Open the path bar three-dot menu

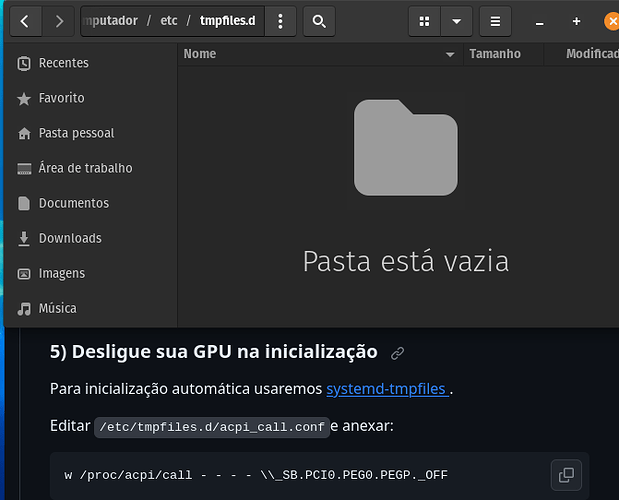(x=280, y=21)
